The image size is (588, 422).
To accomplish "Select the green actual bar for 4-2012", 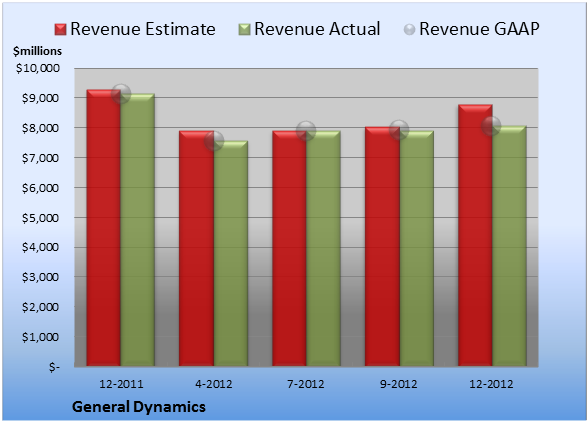I will pos(231,254).
